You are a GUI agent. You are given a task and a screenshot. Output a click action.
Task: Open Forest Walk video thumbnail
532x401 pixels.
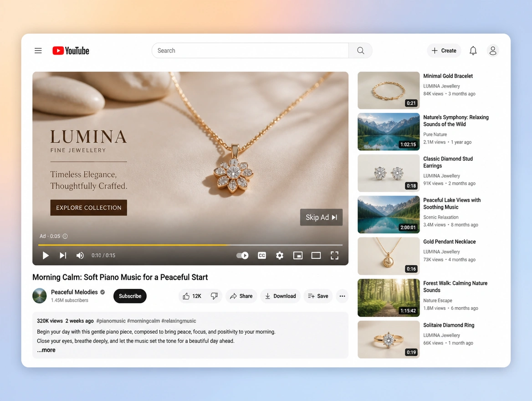coord(389,298)
